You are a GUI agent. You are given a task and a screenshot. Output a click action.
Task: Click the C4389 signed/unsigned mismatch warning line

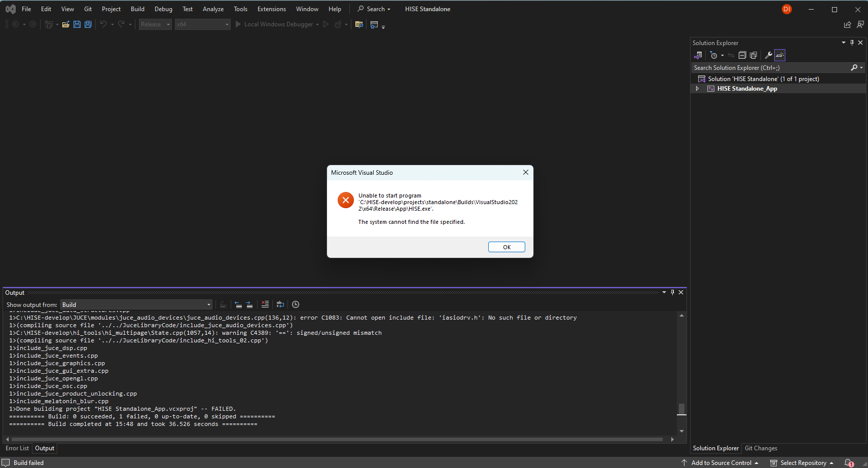[195, 333]
